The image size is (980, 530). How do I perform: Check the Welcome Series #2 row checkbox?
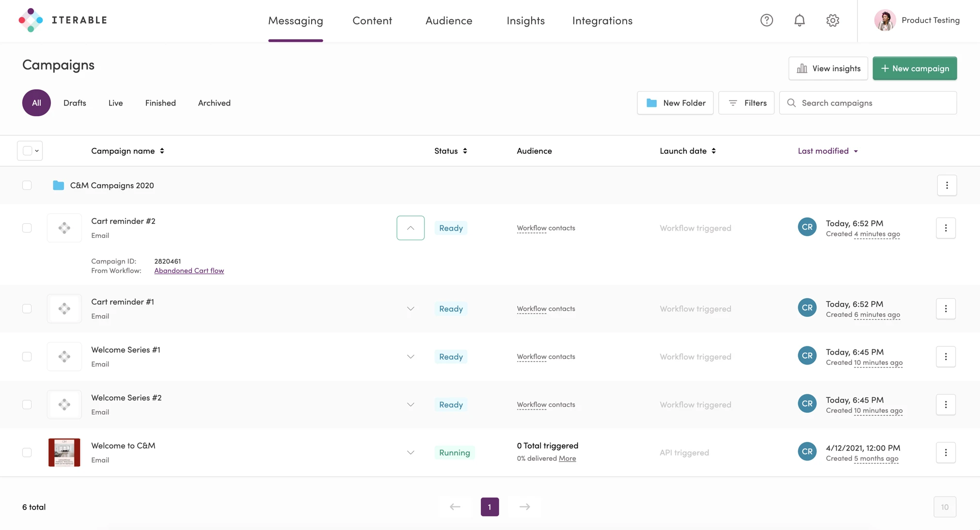point(27,405)
